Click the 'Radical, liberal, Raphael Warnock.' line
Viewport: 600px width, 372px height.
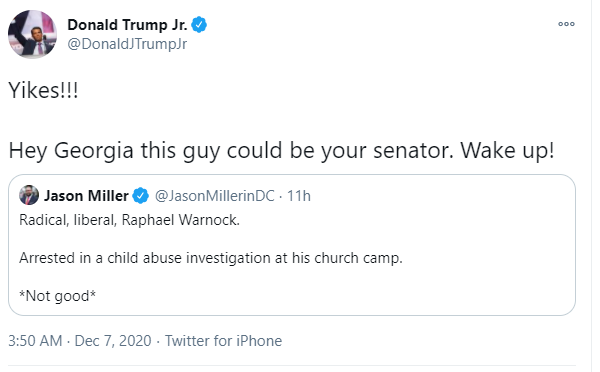pos(129,220)
